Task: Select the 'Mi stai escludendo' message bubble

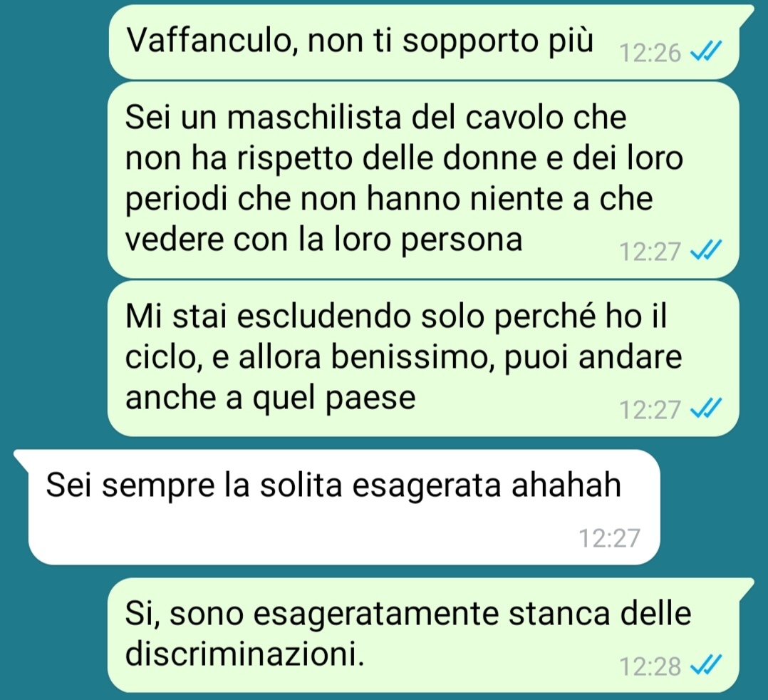Action: pos(423,358)
